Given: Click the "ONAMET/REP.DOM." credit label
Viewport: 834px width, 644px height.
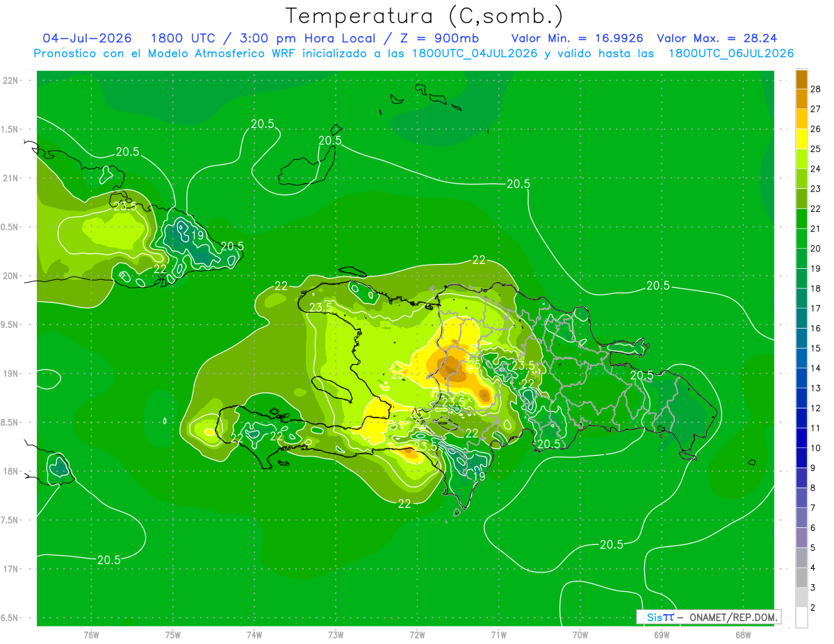Looking at the screenshot, I should tap(733, 617).
